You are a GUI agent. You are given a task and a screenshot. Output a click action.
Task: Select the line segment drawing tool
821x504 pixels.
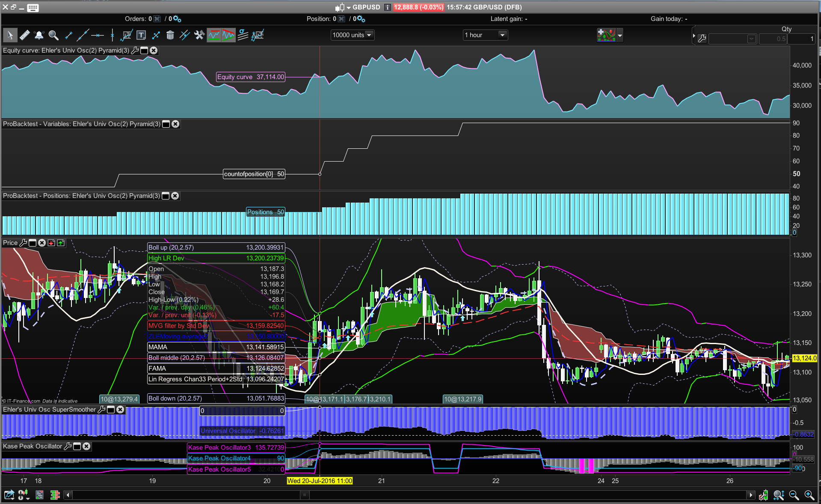pyautogui.click(x=68, y=35)
